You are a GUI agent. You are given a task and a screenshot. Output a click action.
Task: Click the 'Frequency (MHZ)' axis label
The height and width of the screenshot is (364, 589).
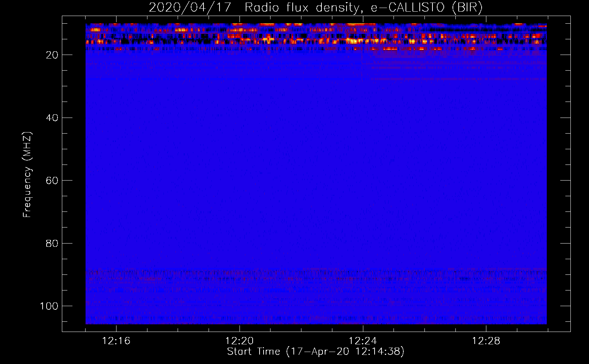(27, 175)
